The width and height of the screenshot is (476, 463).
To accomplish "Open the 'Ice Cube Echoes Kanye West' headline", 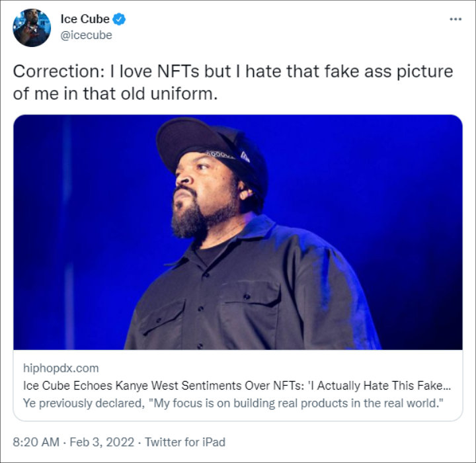I will click(x=198, y=385).
